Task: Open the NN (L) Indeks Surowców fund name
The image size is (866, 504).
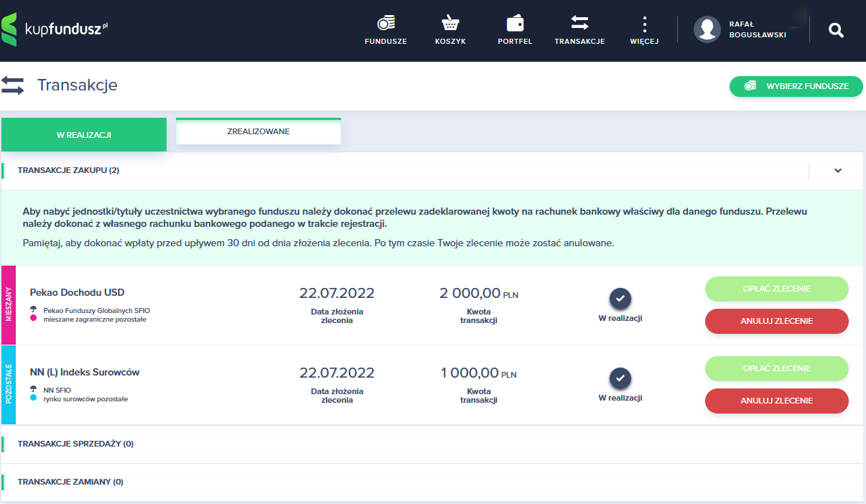Action: coord(85,372)
